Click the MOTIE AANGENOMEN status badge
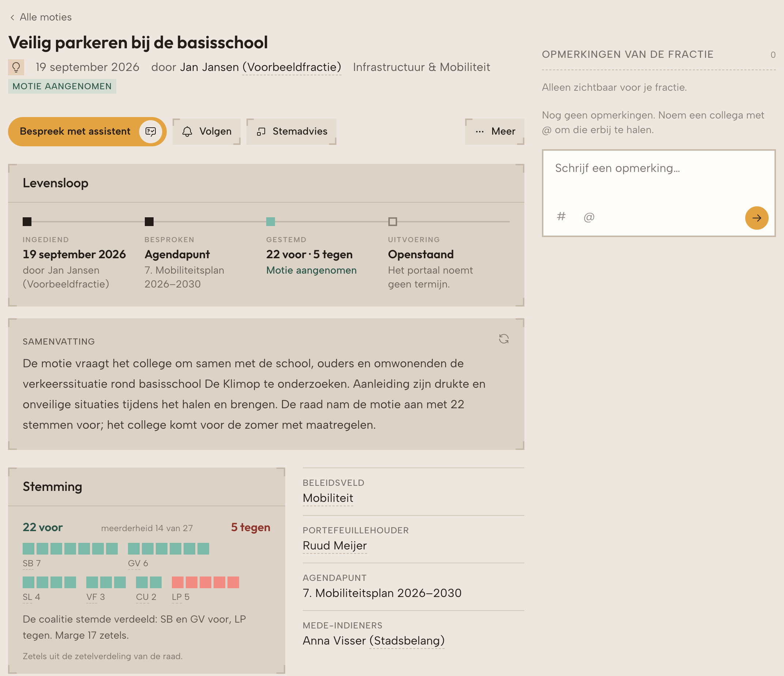Image resolution: width=784 pixels, height=676 pixels. tap(62, 86)
